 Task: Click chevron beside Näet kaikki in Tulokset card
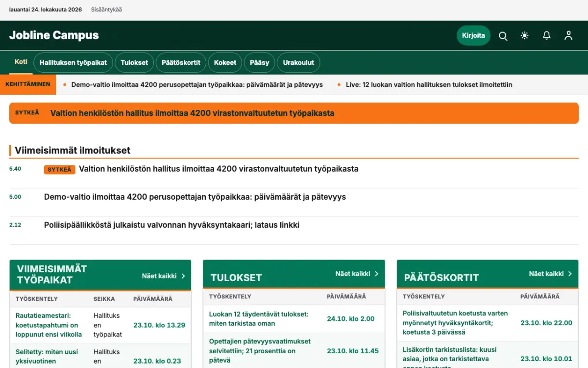click(x=376, y=274)
